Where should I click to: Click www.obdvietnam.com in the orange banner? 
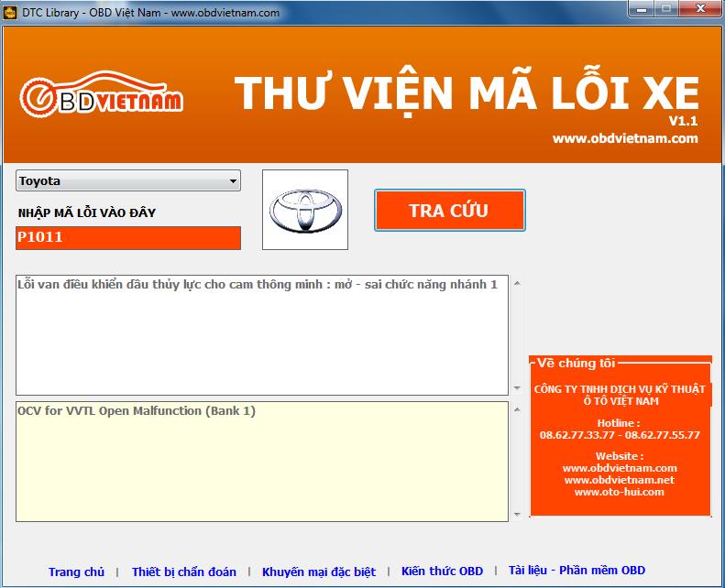(625, 138)
